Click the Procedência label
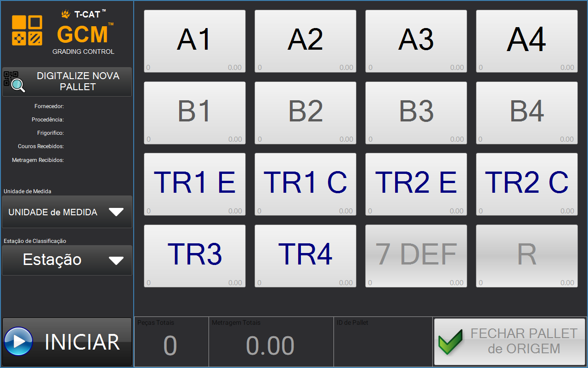The image size is (588, 368). pos(48,120)
